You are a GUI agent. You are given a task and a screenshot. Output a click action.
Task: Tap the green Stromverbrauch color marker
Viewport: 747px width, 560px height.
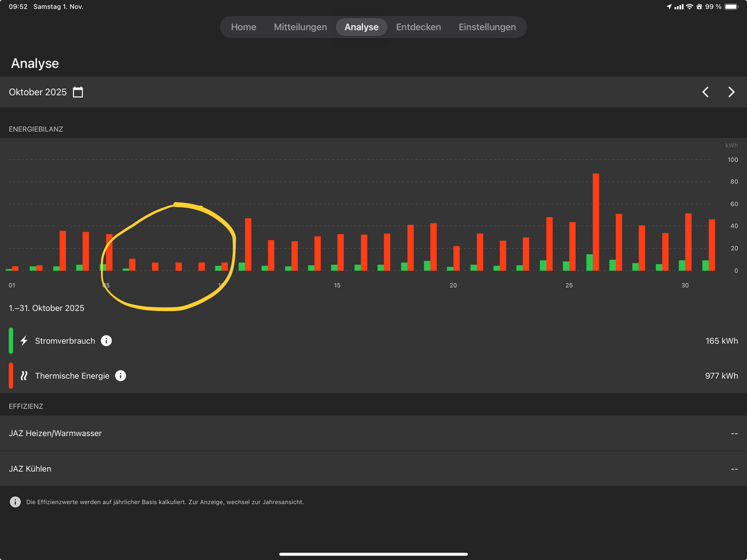(x=11, y=341)
